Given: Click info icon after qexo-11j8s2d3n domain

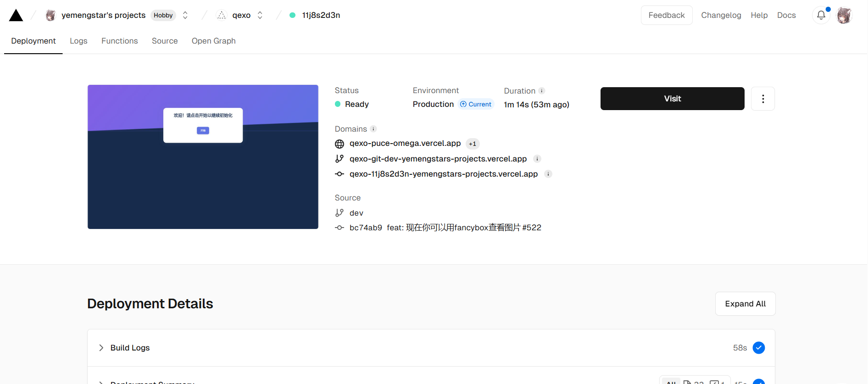Looking at the screenshot, I should click(x=548, y=174).
